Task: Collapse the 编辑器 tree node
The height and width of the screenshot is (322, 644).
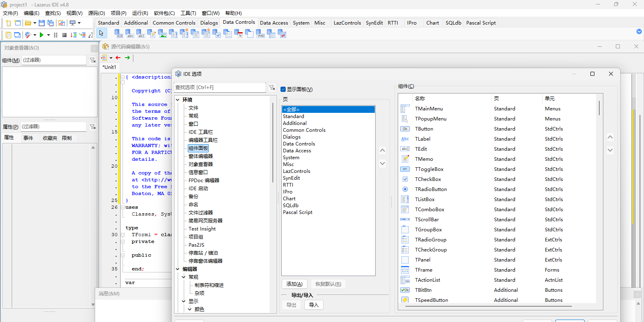Action: pyautogui.click(x=178, y=269)
